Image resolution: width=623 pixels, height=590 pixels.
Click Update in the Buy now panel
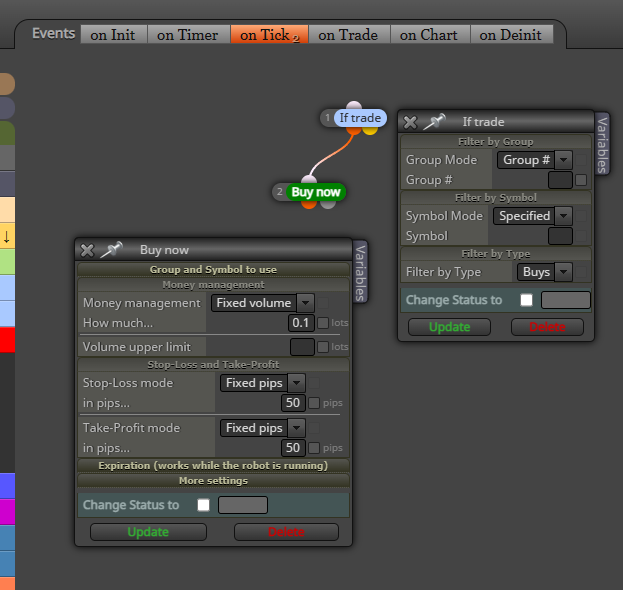[x=148, y=532]
